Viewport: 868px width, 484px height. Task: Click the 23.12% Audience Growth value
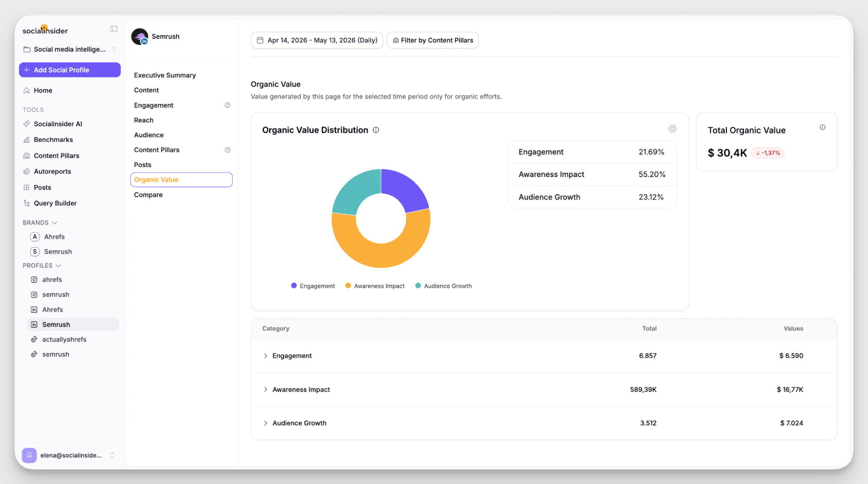pos(651,197)
